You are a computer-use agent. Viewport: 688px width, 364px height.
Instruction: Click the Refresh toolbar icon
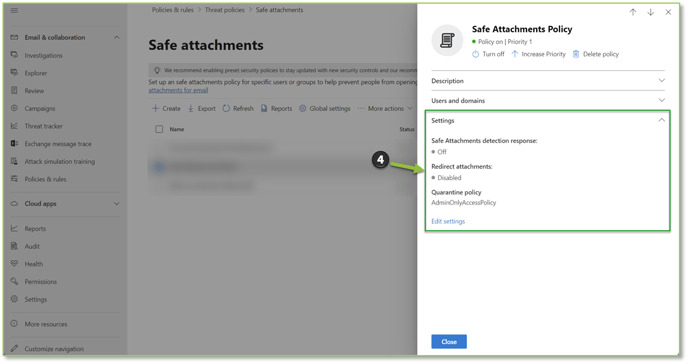[x=226, y=108]
